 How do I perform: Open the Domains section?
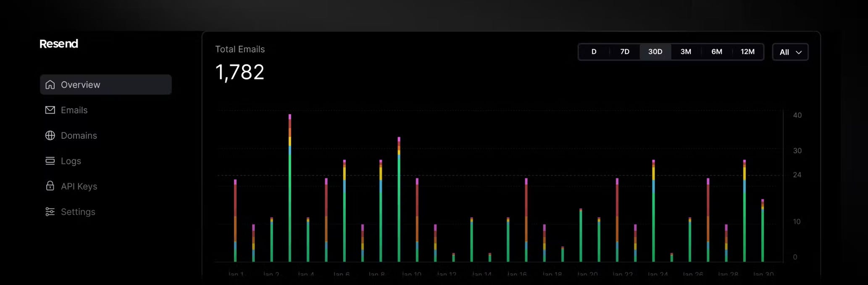click(79, 135)
